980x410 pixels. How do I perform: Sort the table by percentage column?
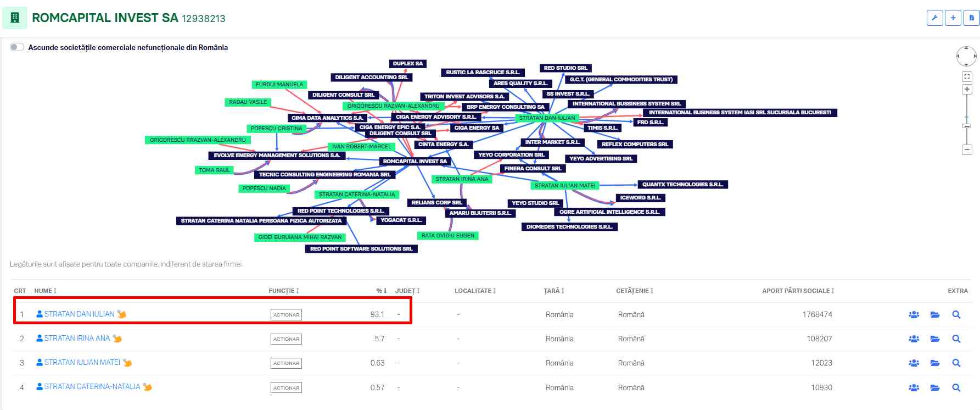coord(381,291)
